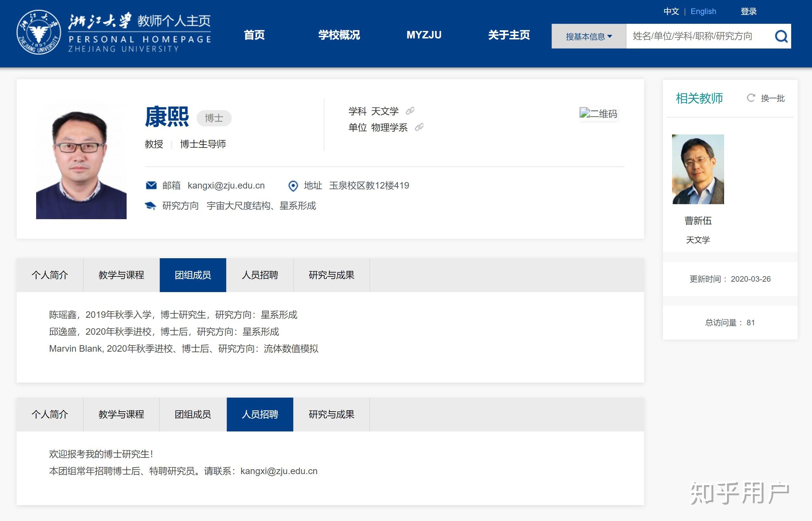The image size is (812, 521).
Task: Select MYZJU in the top navigation
Action: [424, 35]
